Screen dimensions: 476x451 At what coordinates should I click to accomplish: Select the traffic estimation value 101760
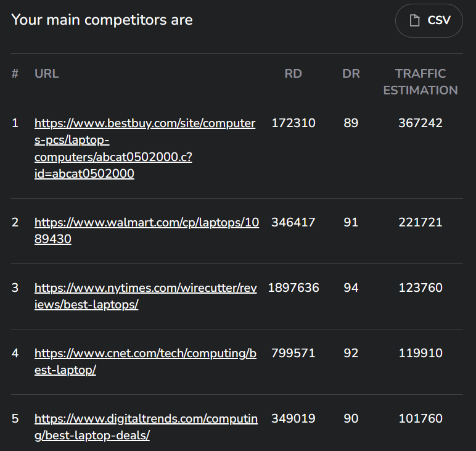tap(421, 418)
